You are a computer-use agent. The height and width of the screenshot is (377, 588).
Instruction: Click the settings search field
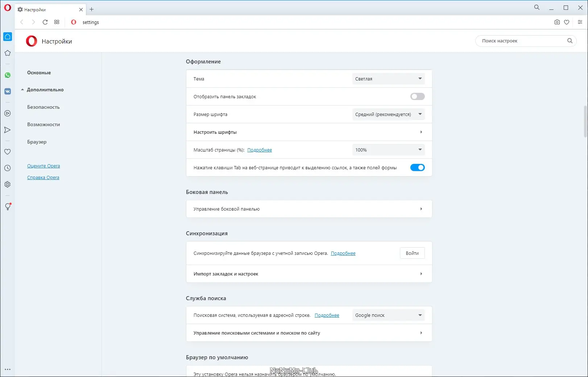522,41
